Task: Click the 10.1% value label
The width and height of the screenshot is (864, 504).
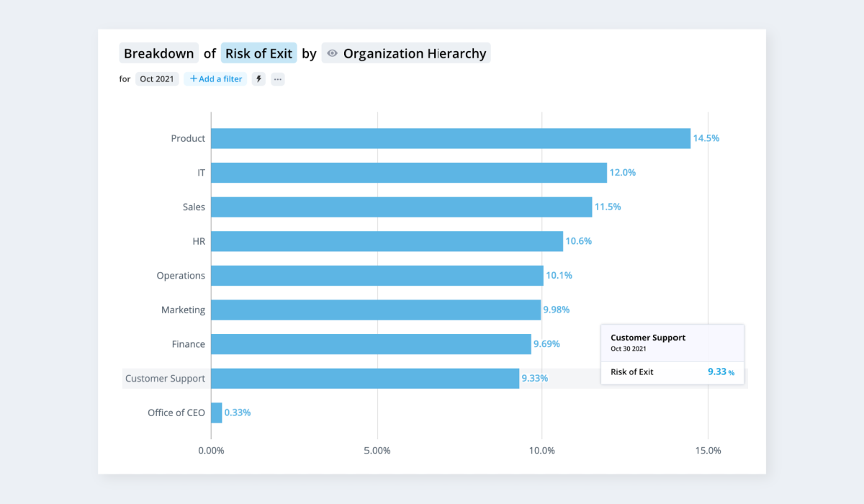Action: (x=559, y=276)
